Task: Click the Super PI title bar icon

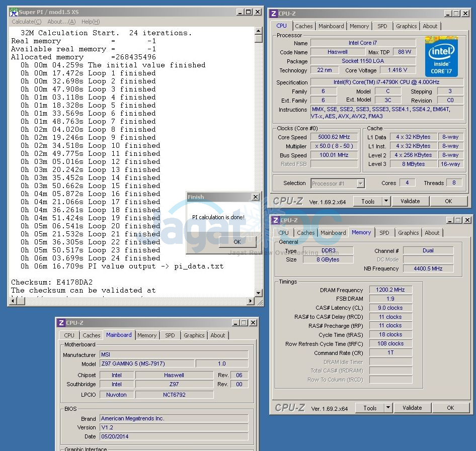Action: pos(14,12)
